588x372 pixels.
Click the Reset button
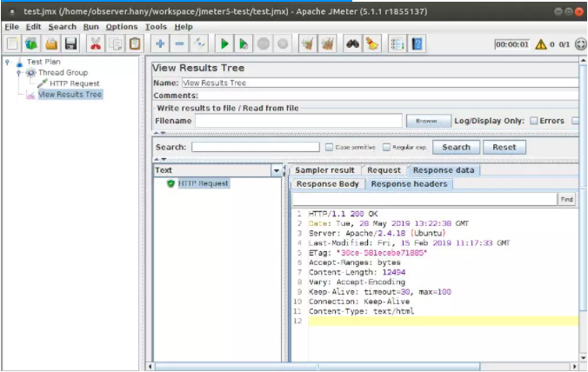click(x=504, y=147)
